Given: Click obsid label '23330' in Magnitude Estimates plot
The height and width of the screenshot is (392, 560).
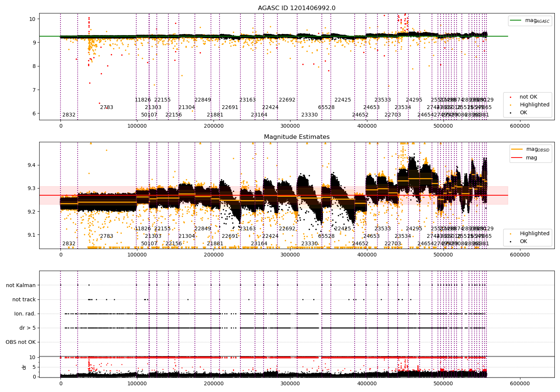Looking at the screenshot, I should click(x=309, y=244).
